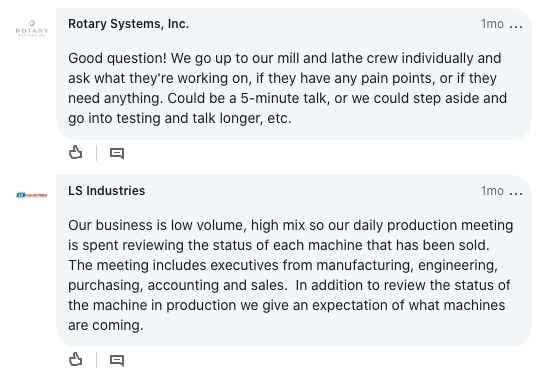
Task: Click the "go into testing and talk longer" line
Action: coord(166,119)
